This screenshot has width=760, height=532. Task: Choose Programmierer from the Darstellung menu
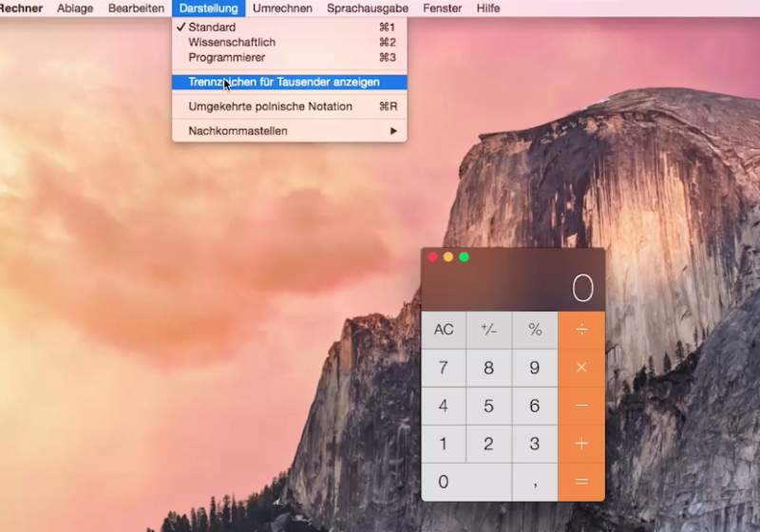point(226,58)
